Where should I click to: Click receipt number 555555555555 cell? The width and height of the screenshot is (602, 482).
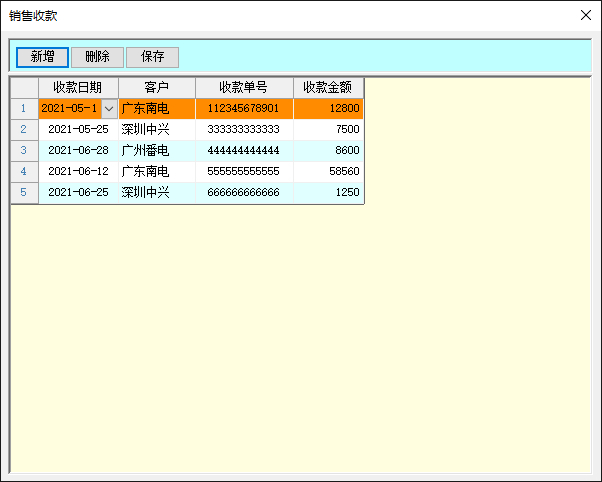244,171
